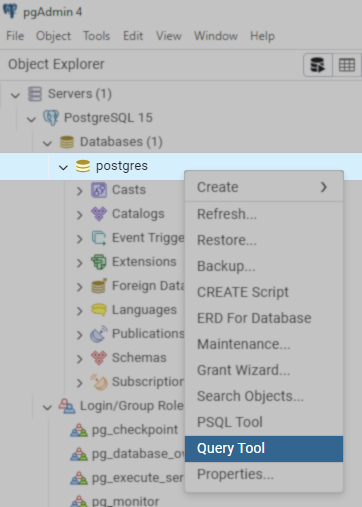Image resolution: width=362 pixels, height=507 pixels.
Task: Expand the Subscriptions node
Action: (79, 383)
